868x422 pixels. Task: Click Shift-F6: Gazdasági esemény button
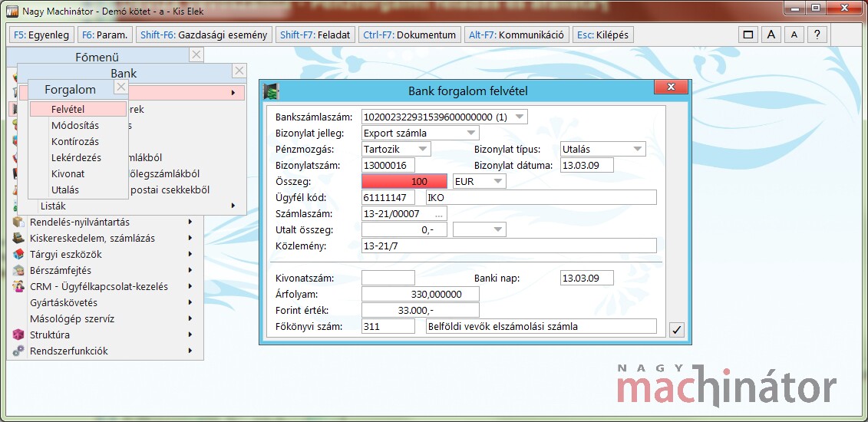pyautogui.click(x=203, y=35)
